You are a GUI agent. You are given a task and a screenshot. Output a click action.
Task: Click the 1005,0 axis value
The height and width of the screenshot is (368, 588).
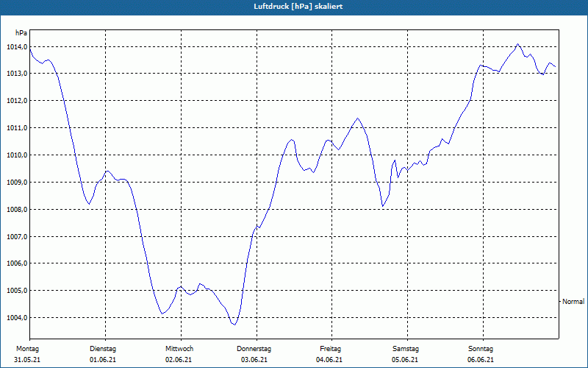click(17, 291)
